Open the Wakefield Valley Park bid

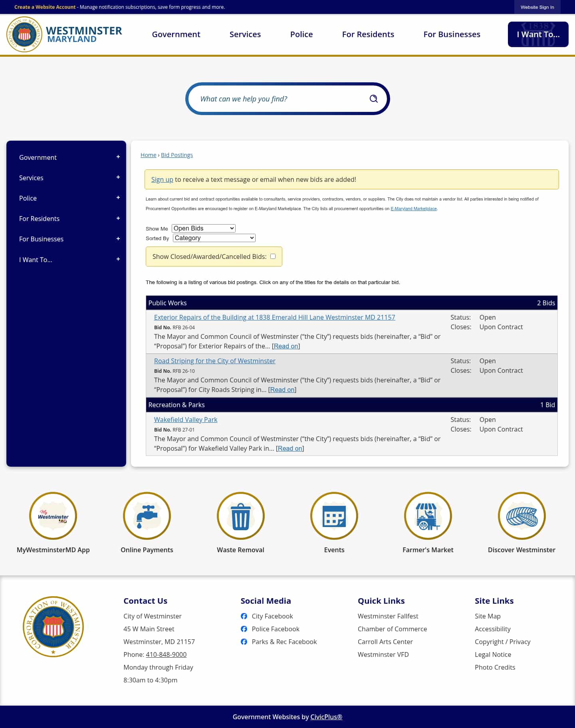186,420
